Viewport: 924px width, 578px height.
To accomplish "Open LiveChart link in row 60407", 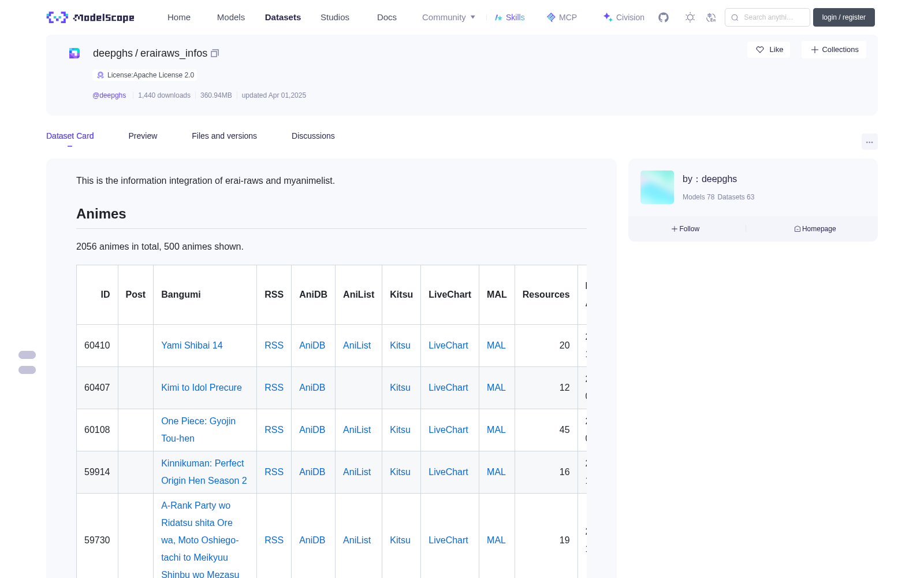I will [x=448, y=387].
